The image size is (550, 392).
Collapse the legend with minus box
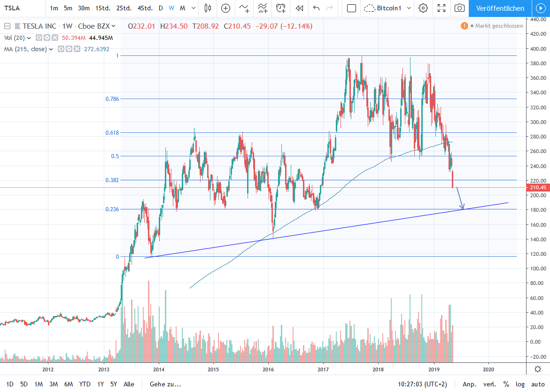click(x=7, y=26)
